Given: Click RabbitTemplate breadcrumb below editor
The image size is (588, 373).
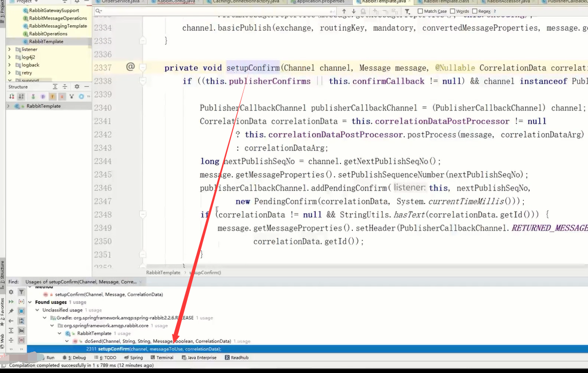Looking at the screenshot, I should (163, 272).
